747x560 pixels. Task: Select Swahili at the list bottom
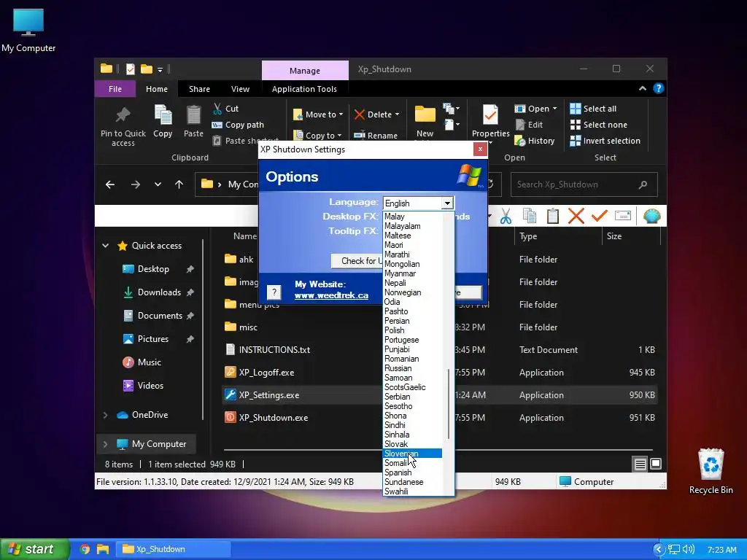point(413,491)
